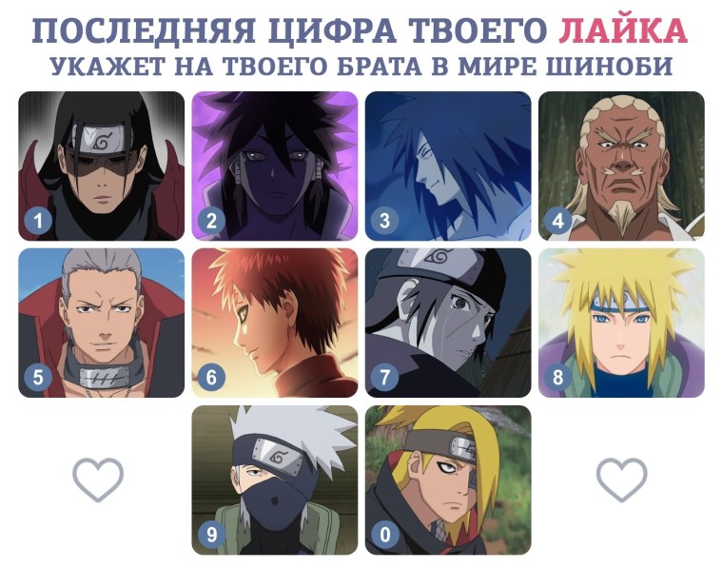The height and width of the screenshot is (588, 723).
Task: Click the number 0 badge
Action: click(384, 535)
